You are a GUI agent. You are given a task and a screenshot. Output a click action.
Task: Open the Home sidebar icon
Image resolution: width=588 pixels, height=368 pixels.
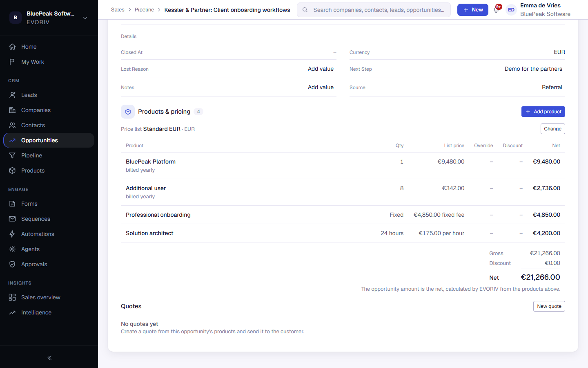click(x=12, y=47)
